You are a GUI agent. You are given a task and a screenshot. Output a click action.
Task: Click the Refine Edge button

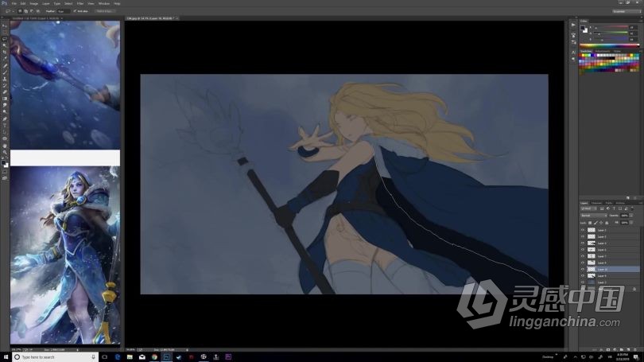pyautogui.click(x=105, y=11)
